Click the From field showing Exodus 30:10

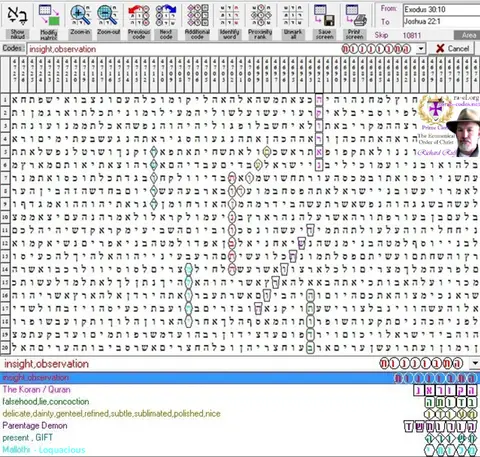point(441,9)
